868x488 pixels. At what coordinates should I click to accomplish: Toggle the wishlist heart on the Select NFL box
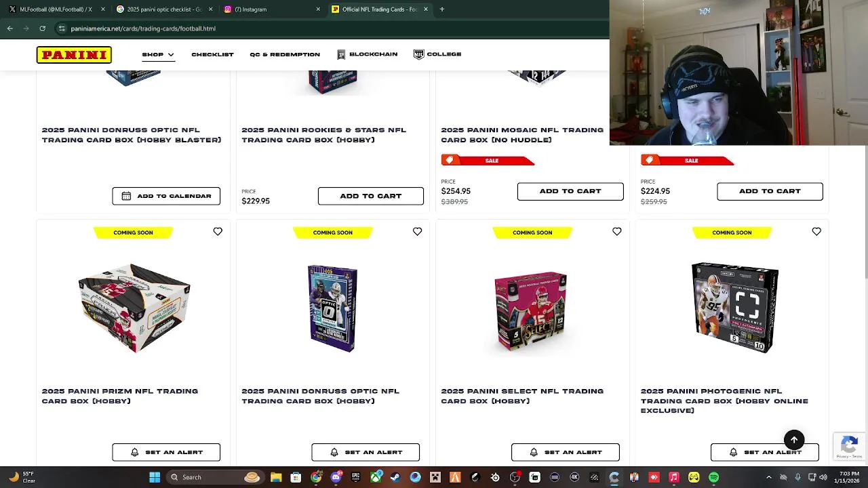(x=616, y=232)
